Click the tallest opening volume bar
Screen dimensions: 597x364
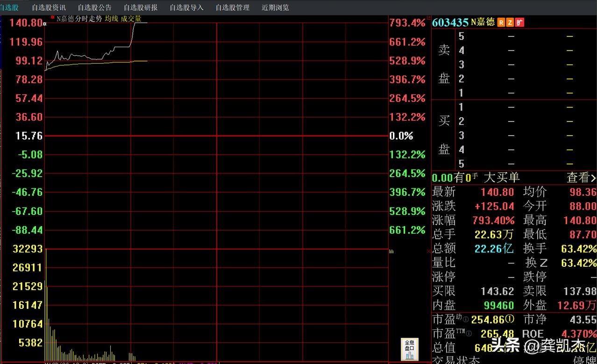tap(46, 304)
